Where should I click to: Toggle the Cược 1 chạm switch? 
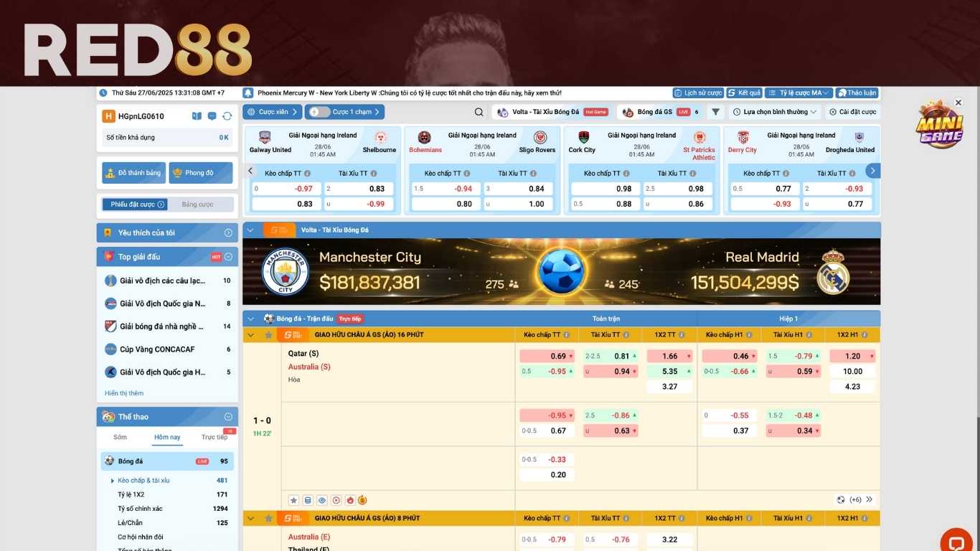point(319,112)
